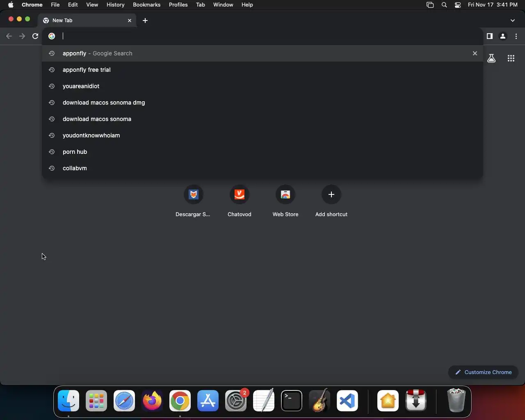Open the Search Labs flask icon
The image size is (525, 420).
pos(491,58)
